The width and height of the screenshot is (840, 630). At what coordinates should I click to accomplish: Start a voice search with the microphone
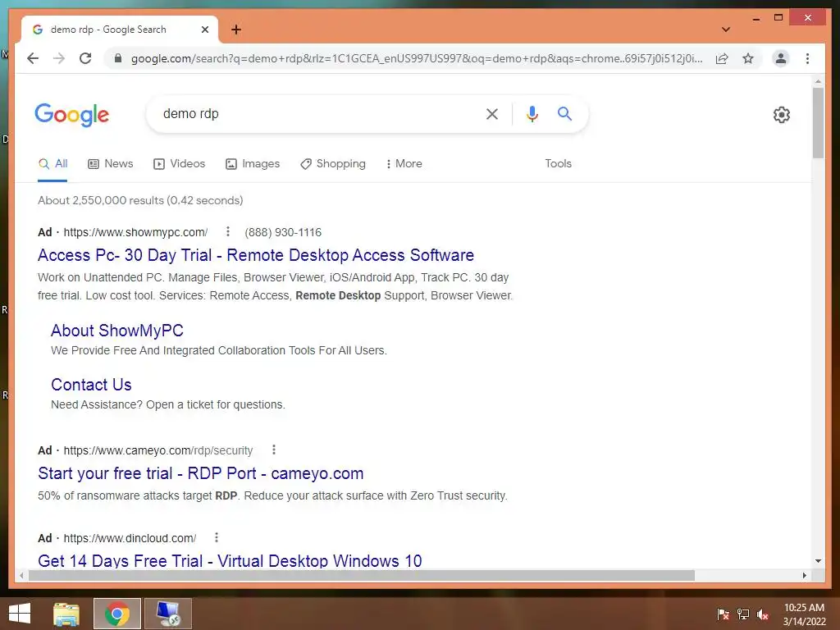pyautogui.click(x=532, y=113)
